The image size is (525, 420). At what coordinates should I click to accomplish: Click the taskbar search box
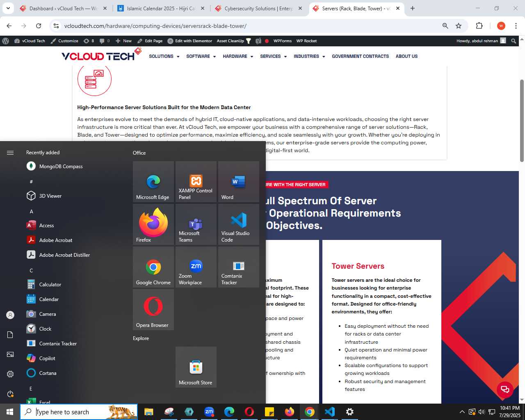pos(79,412)
